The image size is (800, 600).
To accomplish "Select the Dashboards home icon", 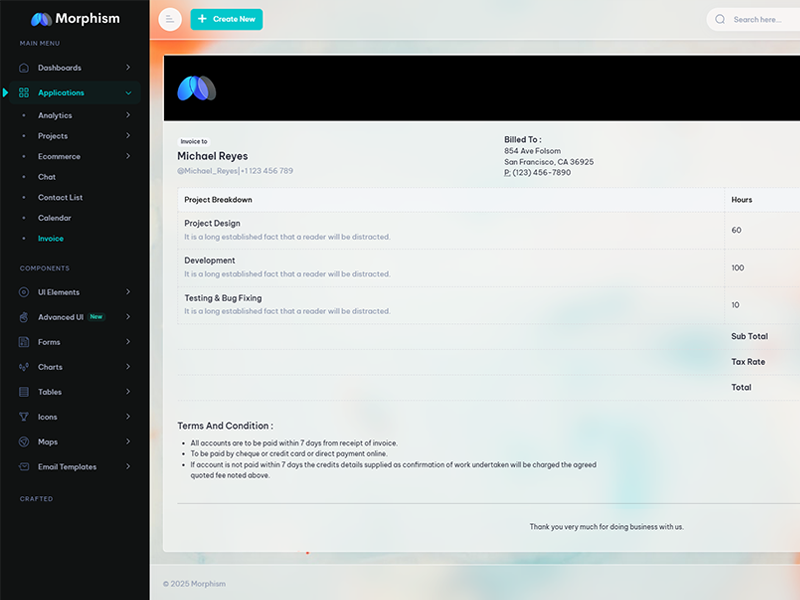I will coord(24,67).
